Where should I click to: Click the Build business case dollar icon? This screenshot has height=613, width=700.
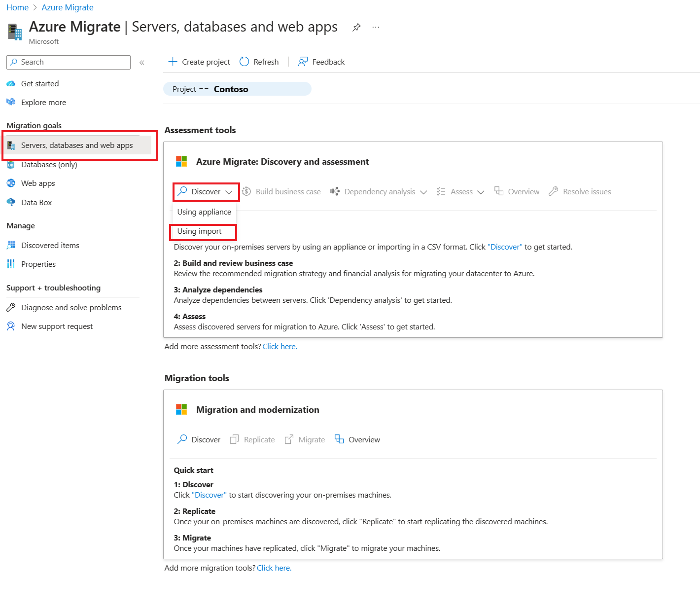pyautogui.click(x=246, y=191)
